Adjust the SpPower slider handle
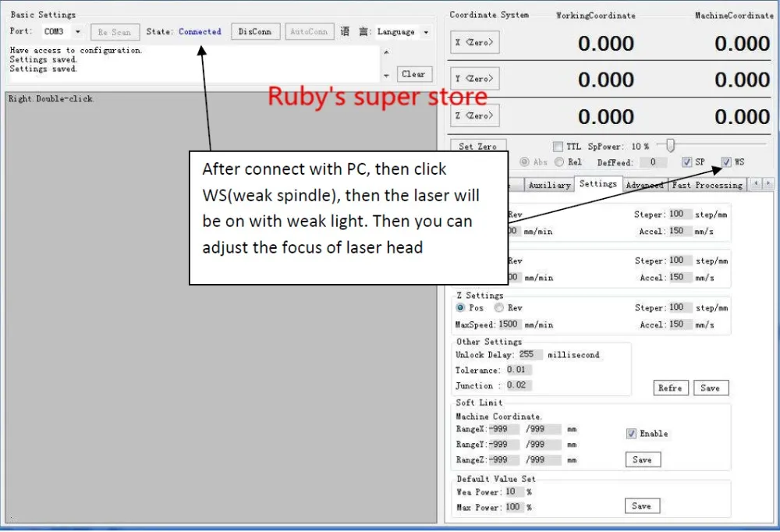 coord(671,145)
